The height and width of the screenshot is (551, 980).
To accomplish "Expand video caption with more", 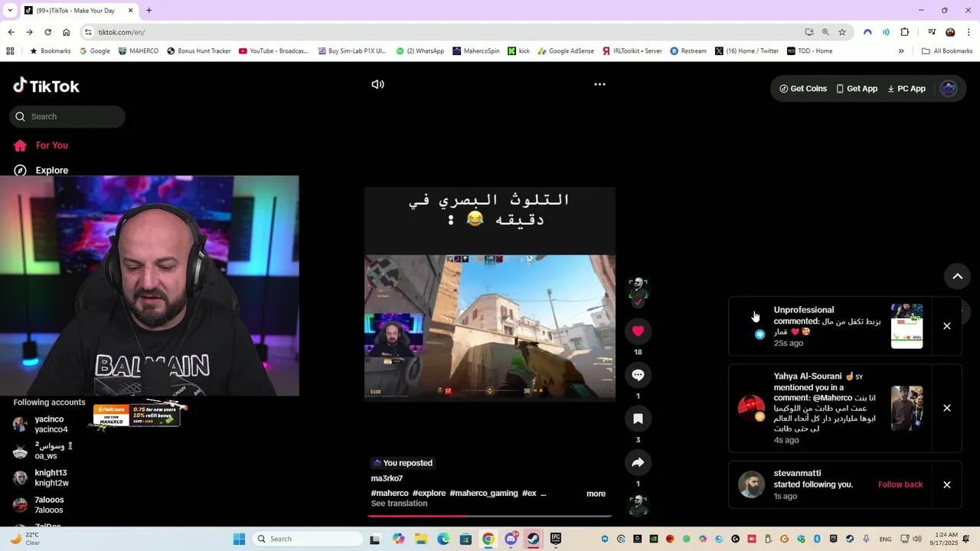I will tap(596, 494).
